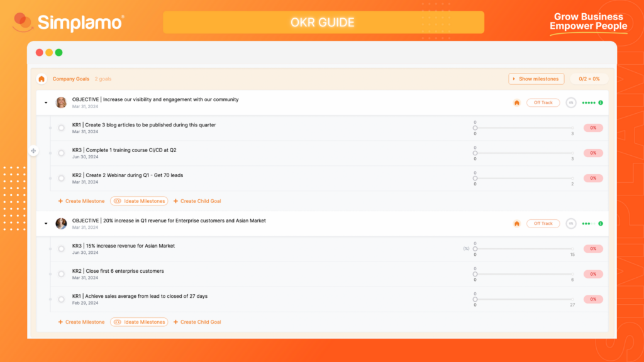Expand the Show milestones panel

tap(536, 79)
